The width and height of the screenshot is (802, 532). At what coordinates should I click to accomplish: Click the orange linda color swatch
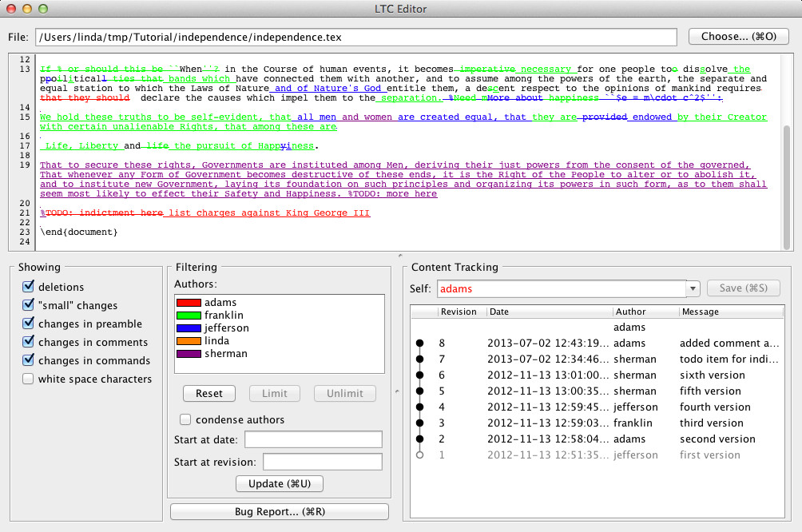189,340
